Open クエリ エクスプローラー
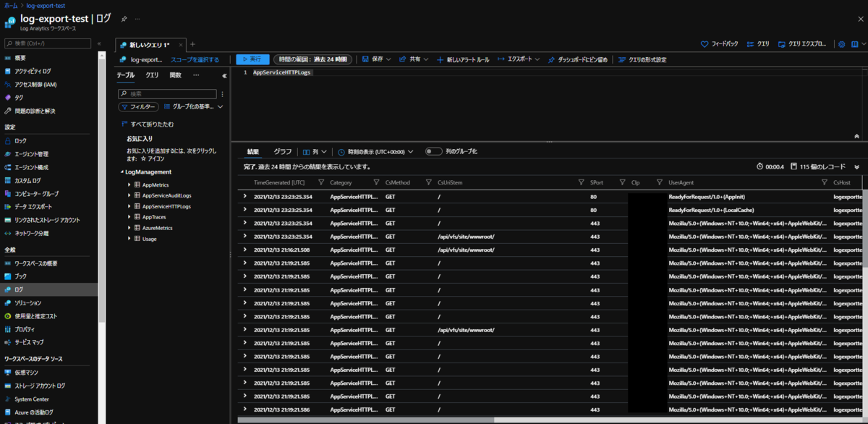This screenshot has width=868, height=424. pyautogui.click(x=802, y=44)
